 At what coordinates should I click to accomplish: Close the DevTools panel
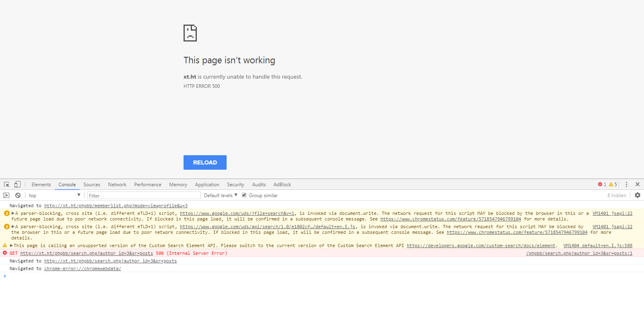pyautogui.click(x=638, y=184)
